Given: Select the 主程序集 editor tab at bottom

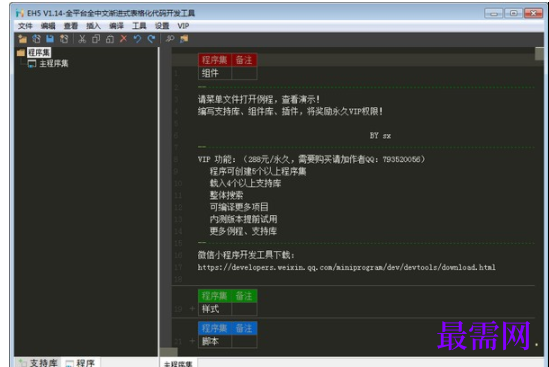Looking at the screenshot, I should pyautogui.click(x=178, y=364).
